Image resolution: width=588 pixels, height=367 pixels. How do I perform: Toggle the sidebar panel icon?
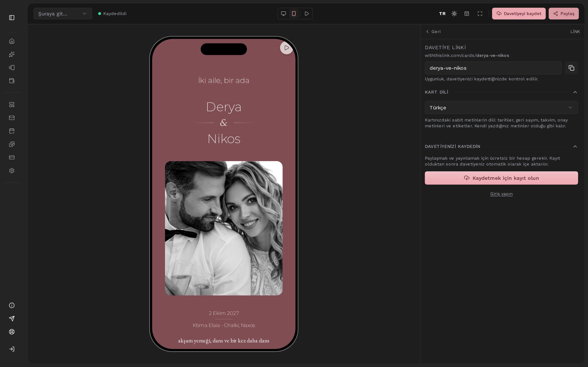pyautogui.click(x=12, y=17)
